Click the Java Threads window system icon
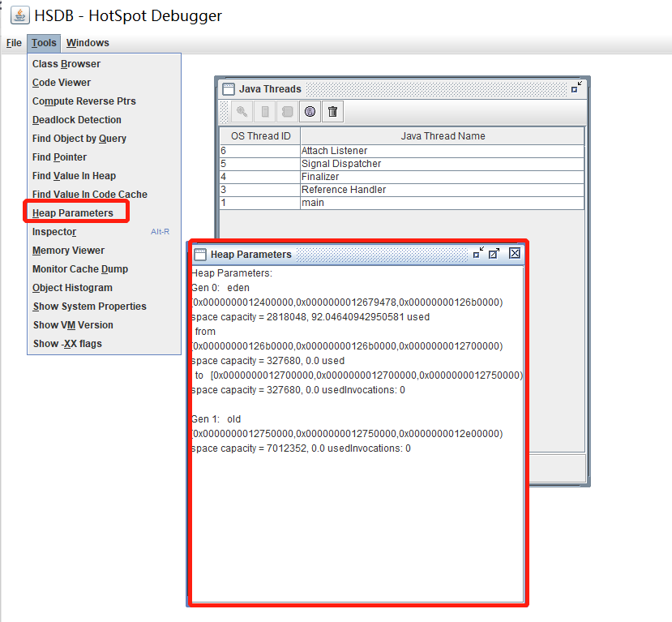 click(x=229, y=88)
